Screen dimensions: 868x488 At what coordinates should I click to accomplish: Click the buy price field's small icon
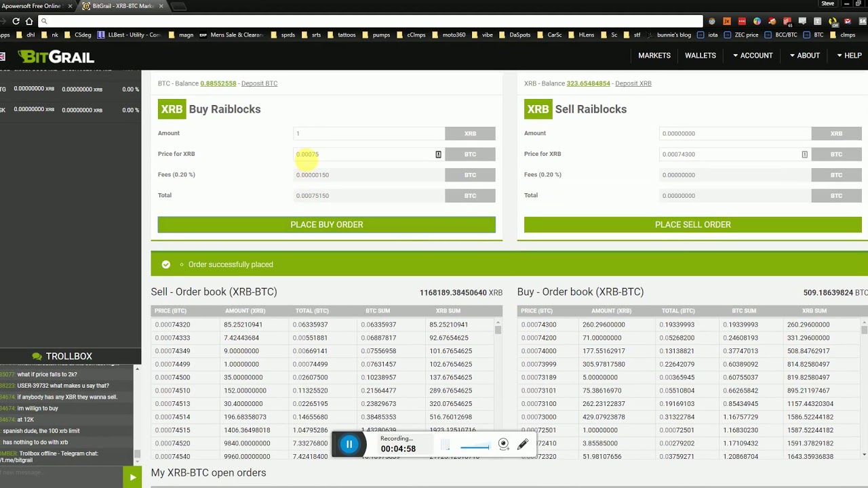(x=438, y=155)
